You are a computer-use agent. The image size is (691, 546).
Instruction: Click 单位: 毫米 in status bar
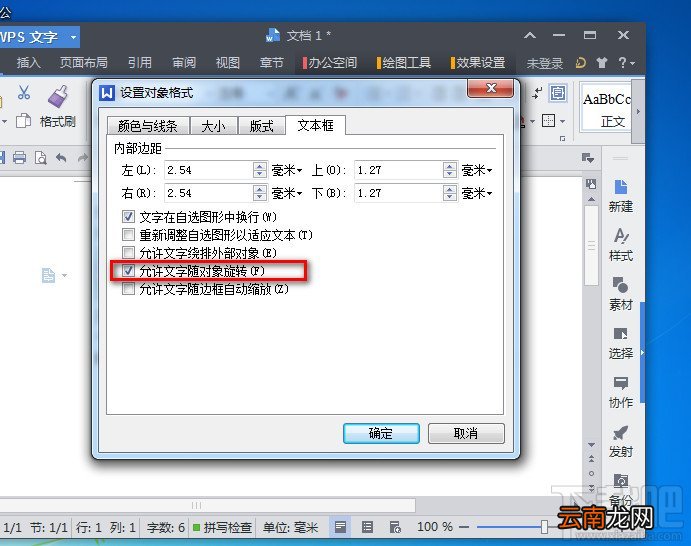290,527
